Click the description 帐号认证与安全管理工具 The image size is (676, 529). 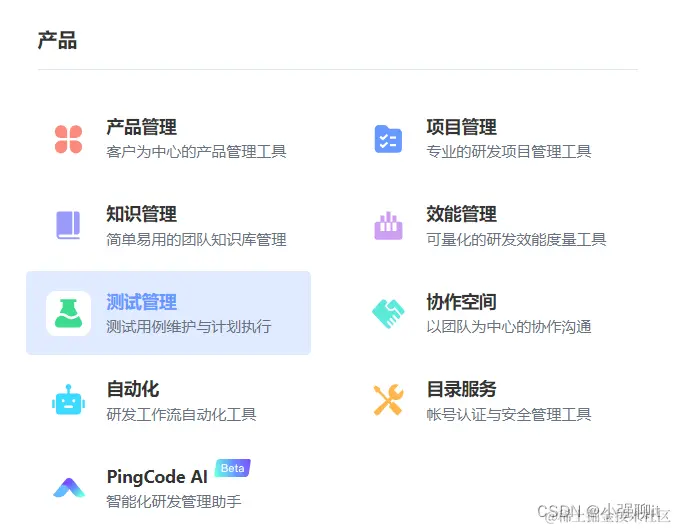(509, 414)
